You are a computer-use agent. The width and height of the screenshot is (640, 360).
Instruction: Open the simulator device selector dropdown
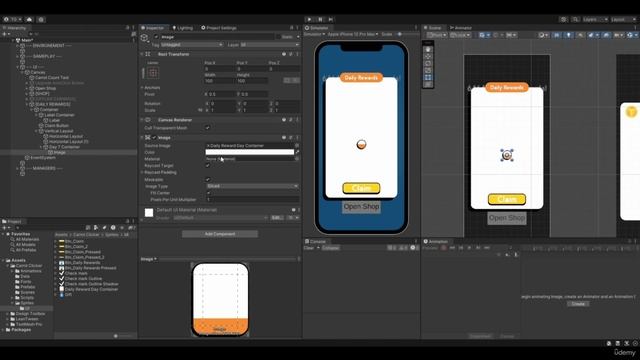click(x=353, y=34)
